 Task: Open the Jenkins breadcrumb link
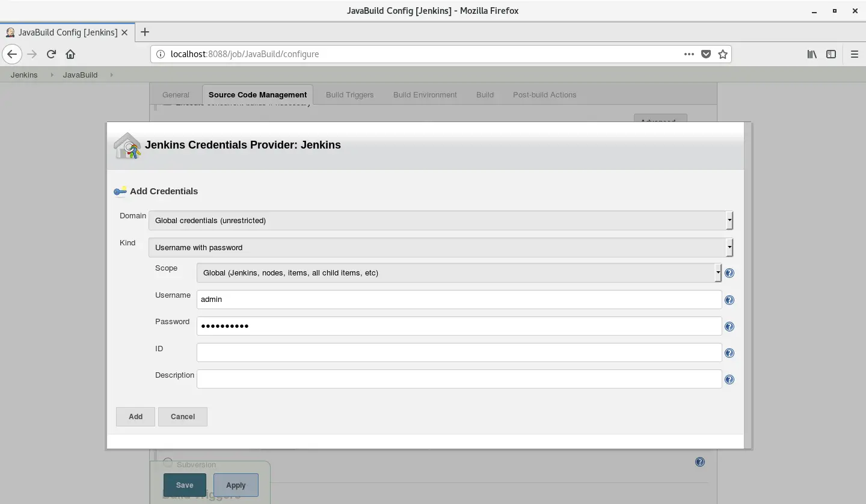click(x=24, y=75)
